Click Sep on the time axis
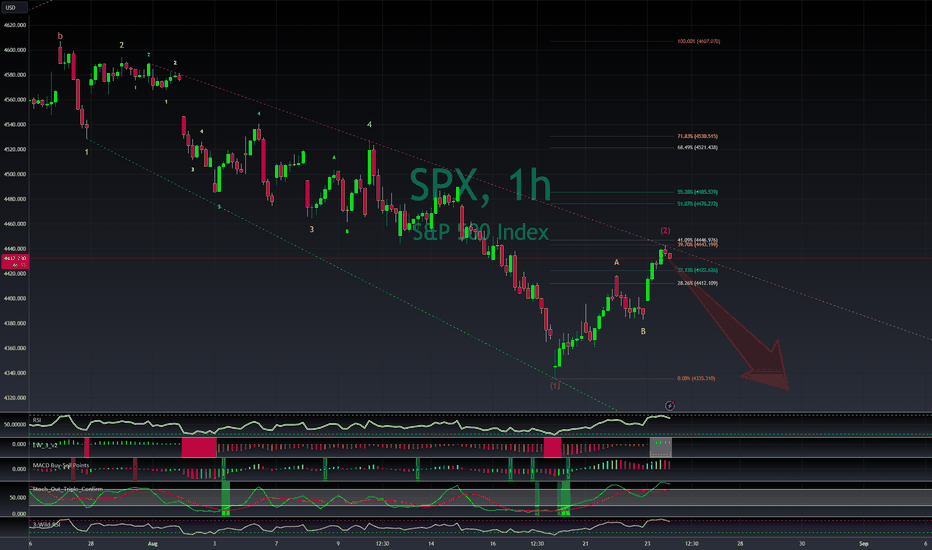 864,543
